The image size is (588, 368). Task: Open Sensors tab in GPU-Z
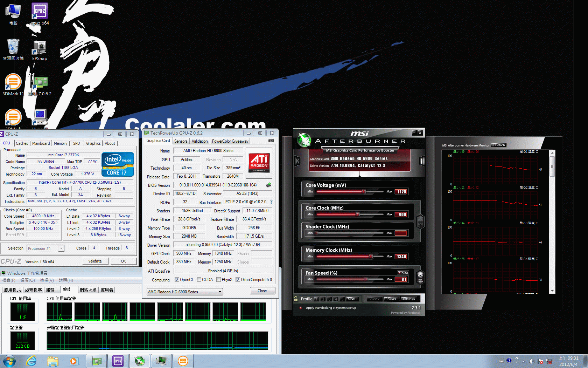[181, 141]
